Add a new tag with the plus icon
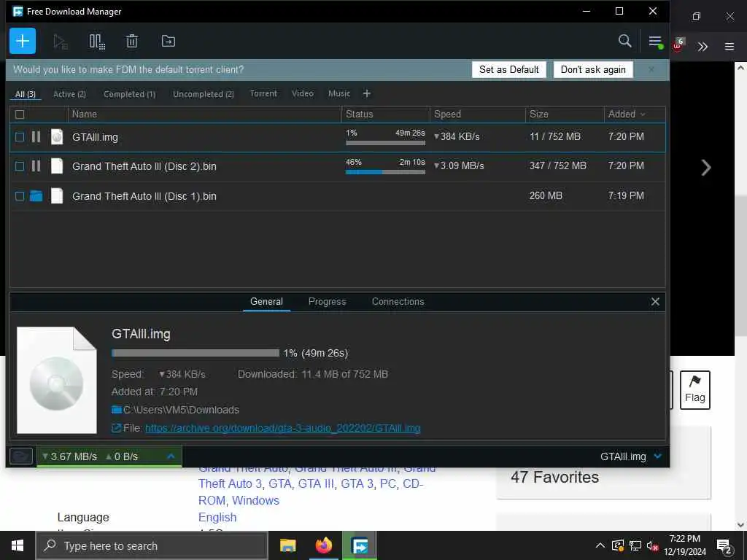Image resolution: width=747 pixels, height=560 pixels. pyautogui.click(x=367, y=94)
